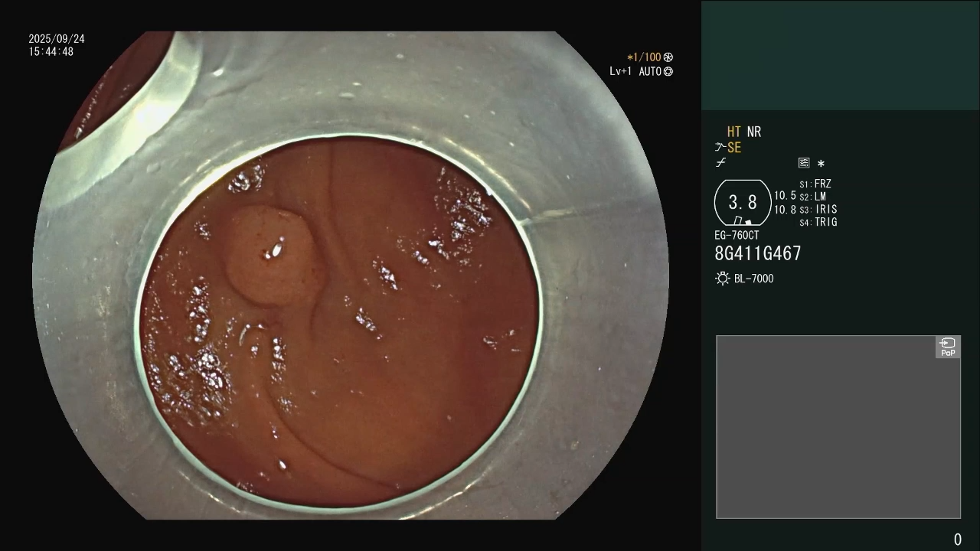980x551 pixels.
Task: Click the asterisk icon next to settings sliders
Action: click(821, 164)
